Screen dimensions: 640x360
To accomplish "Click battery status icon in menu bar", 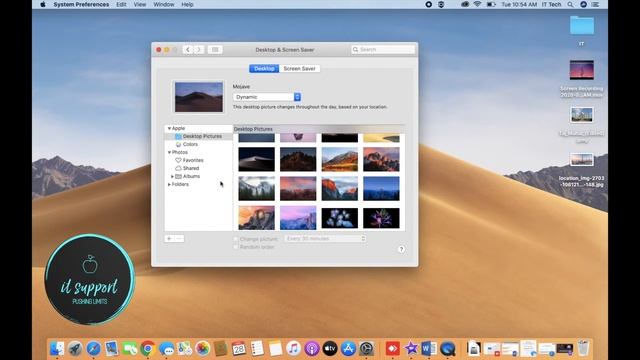I will tap(491, 4).
